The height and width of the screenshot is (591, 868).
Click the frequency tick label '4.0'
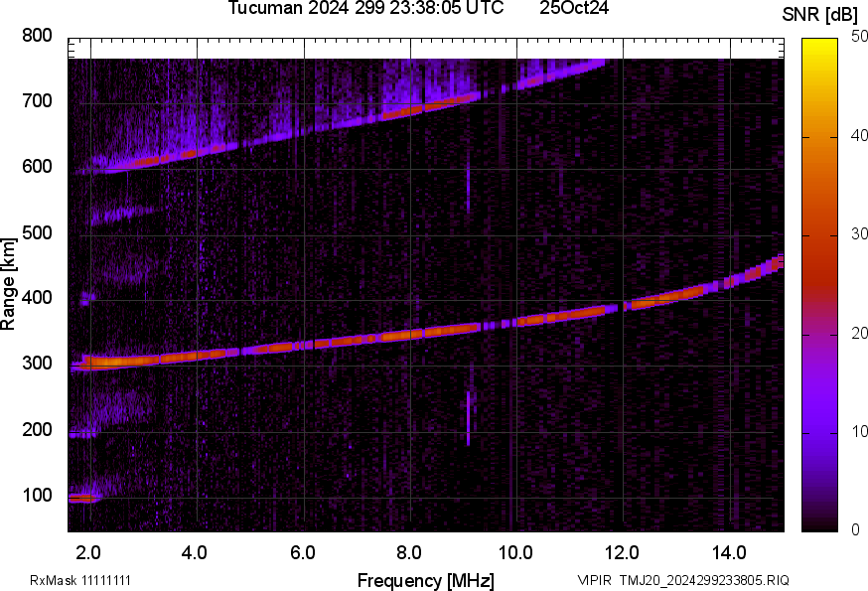click(195, 553)
